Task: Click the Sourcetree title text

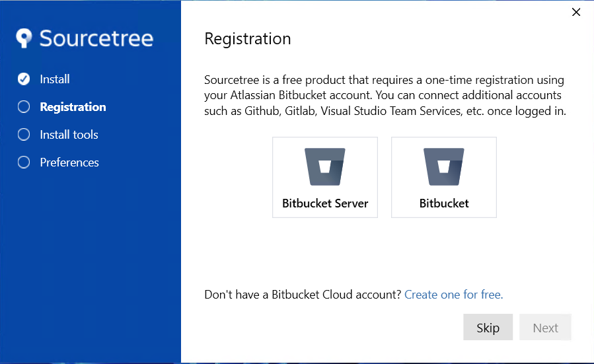Action: [96, 38]
